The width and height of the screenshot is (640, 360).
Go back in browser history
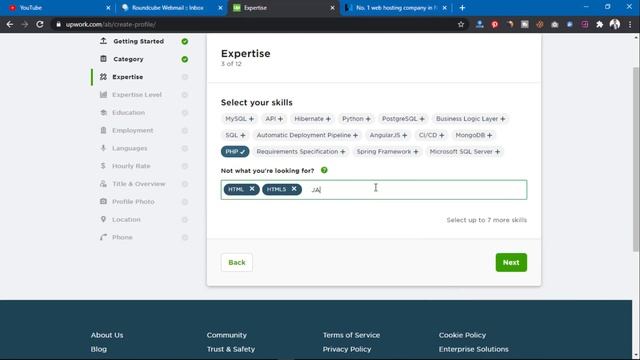click(x=10, y=24)
